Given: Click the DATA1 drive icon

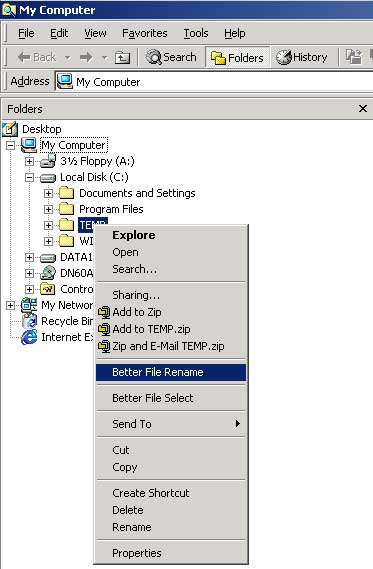Looking at the screenshot, I should click(48, 258).
